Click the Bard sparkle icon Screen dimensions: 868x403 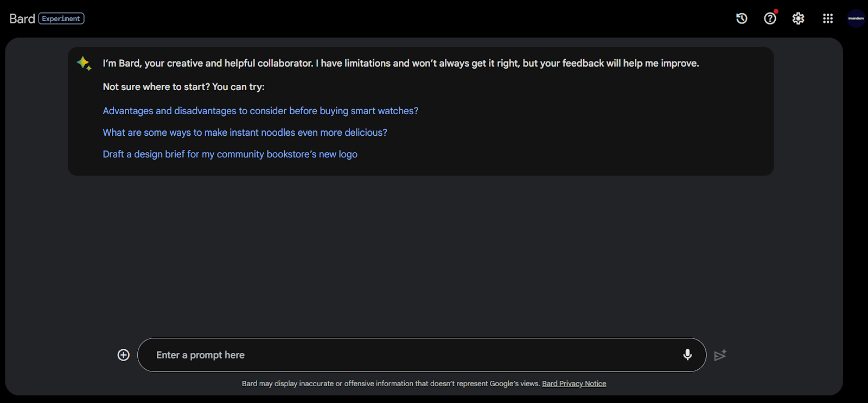(84, 64)
